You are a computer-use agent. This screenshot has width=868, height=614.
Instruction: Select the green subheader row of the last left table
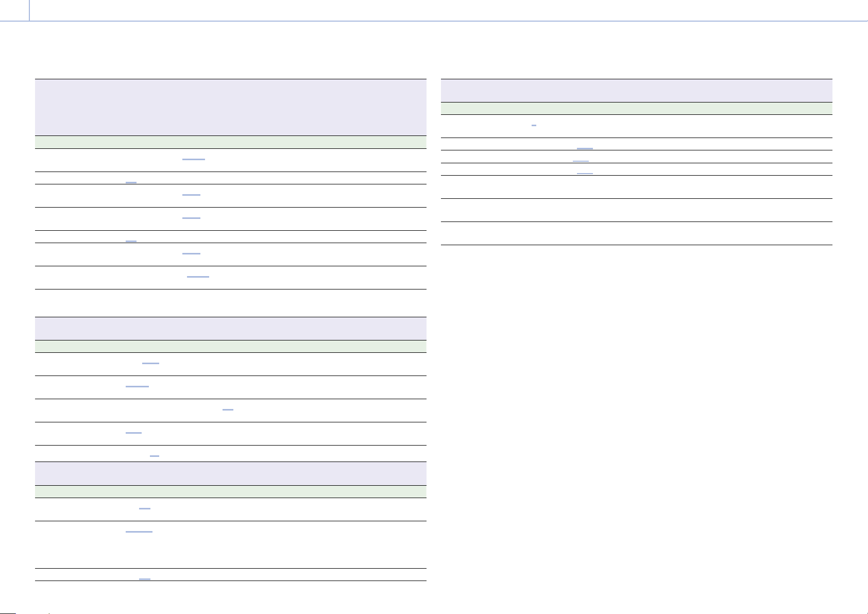(231, 491)
